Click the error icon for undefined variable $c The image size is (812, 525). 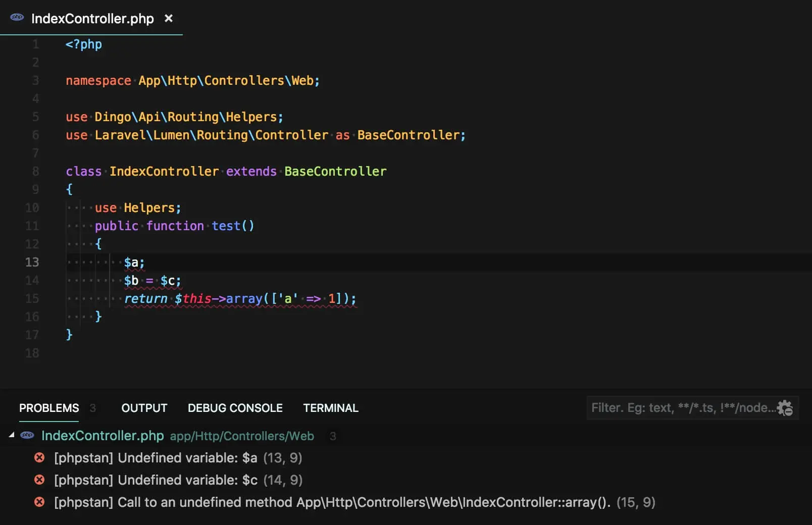[39, 480]
